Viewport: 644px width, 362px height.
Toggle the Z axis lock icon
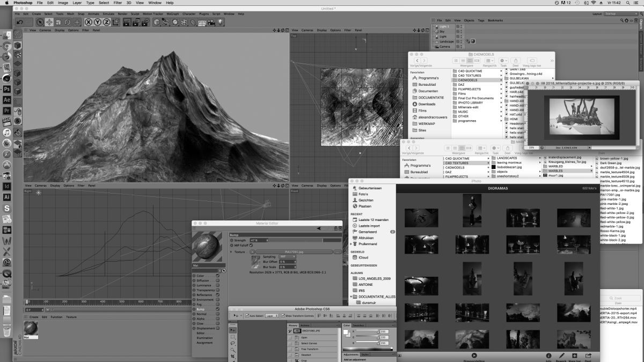106,22
